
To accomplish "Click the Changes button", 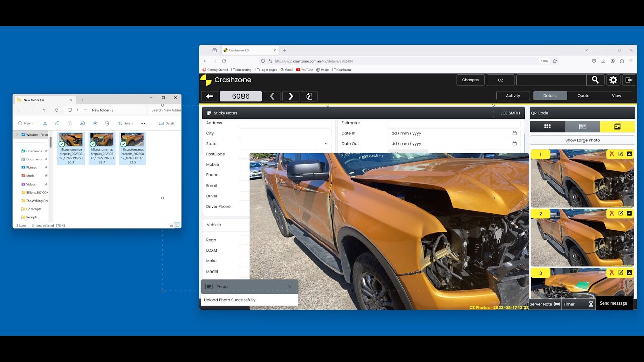I will [470, 80].
